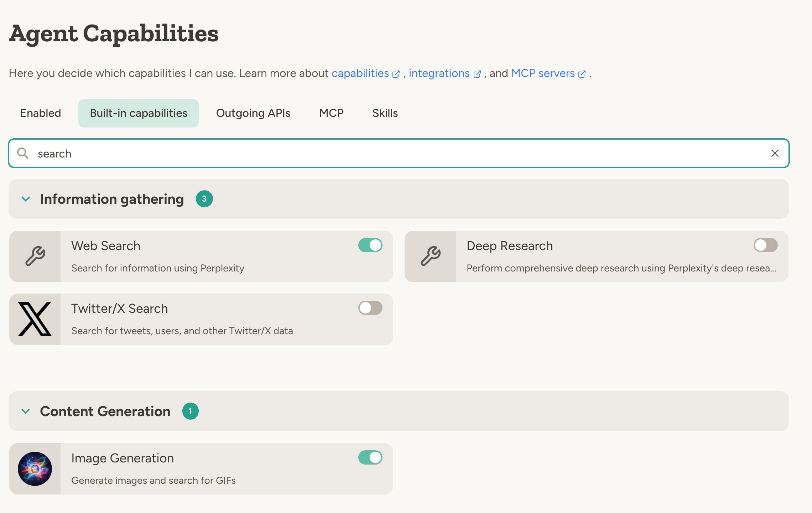Viewport: 812px width, 513px height.
Task: Click the 'Information gathering' section heading
Action: coord(112,199)
